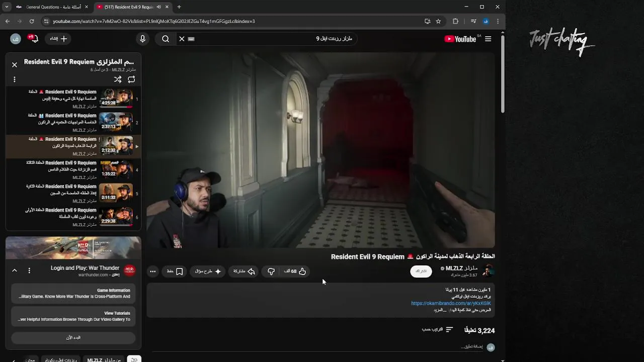Click the War Thunder ad banner image
Image resolution: width=644 pixels, height=362 pixels.
pyautogui.click(x=73, y=248)
